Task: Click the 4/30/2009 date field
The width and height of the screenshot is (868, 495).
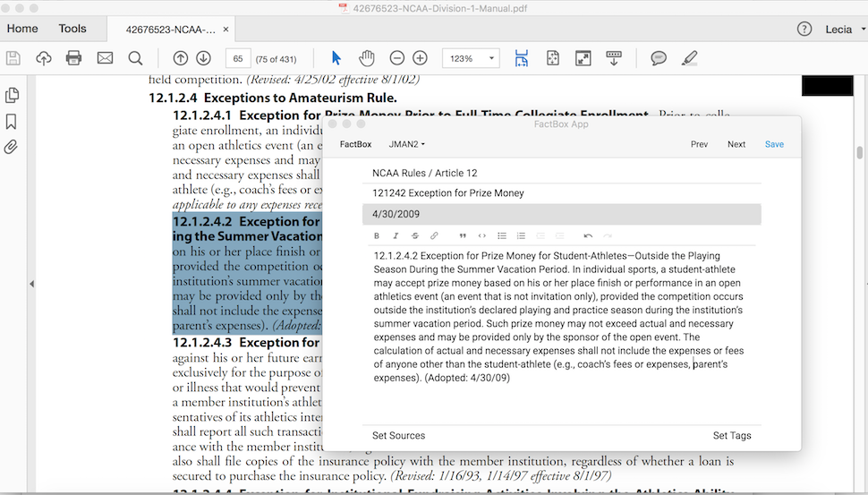Action: 562,214
